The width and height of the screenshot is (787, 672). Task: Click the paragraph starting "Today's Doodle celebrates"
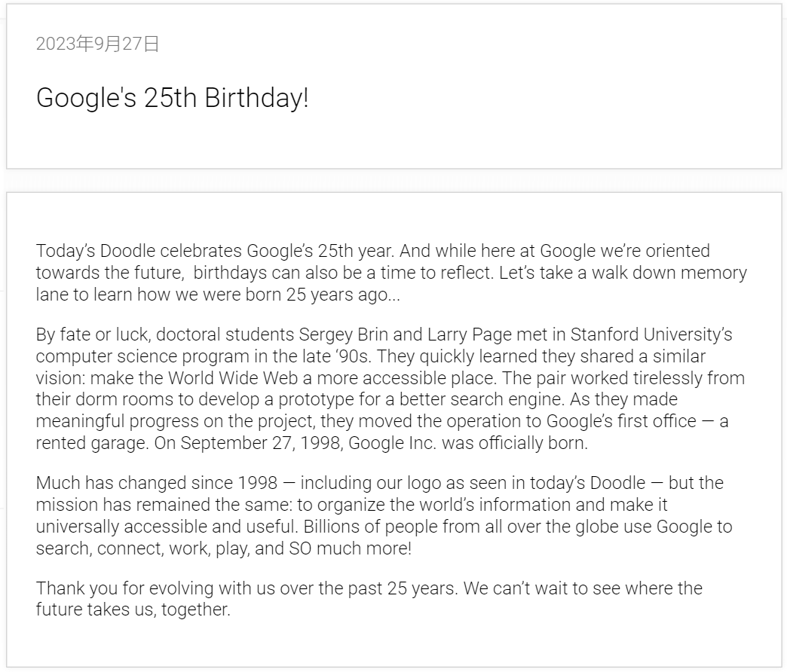391,272
